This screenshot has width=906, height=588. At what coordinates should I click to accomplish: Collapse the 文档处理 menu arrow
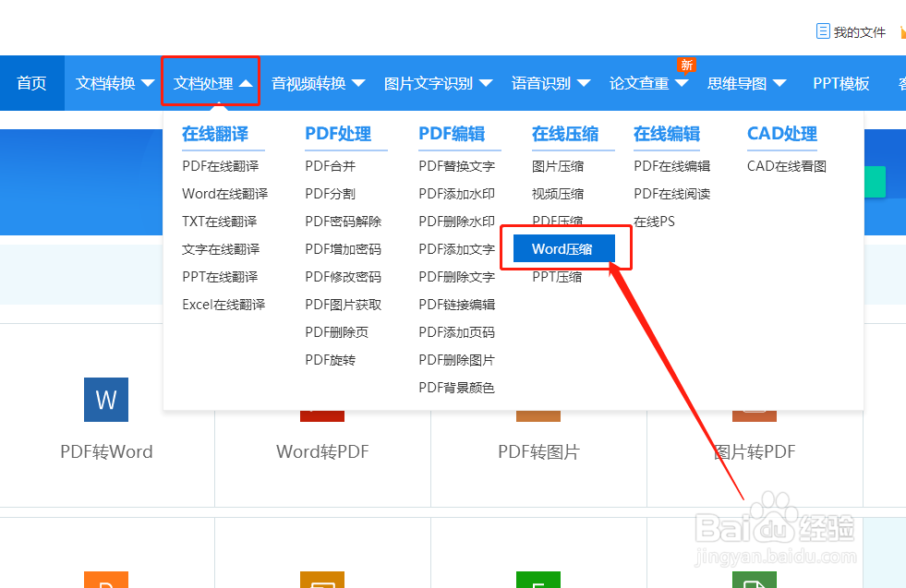245,82
